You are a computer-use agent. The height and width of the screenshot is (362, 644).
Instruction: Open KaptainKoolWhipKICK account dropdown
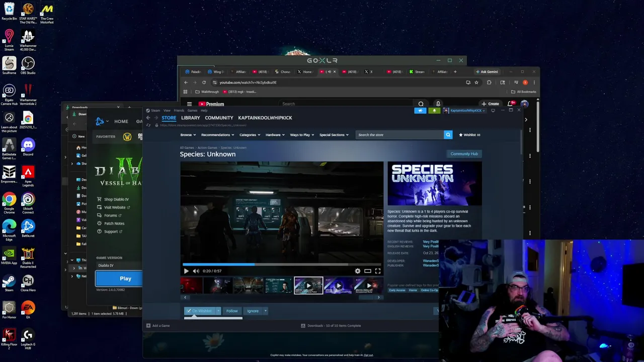pos(465,111)
